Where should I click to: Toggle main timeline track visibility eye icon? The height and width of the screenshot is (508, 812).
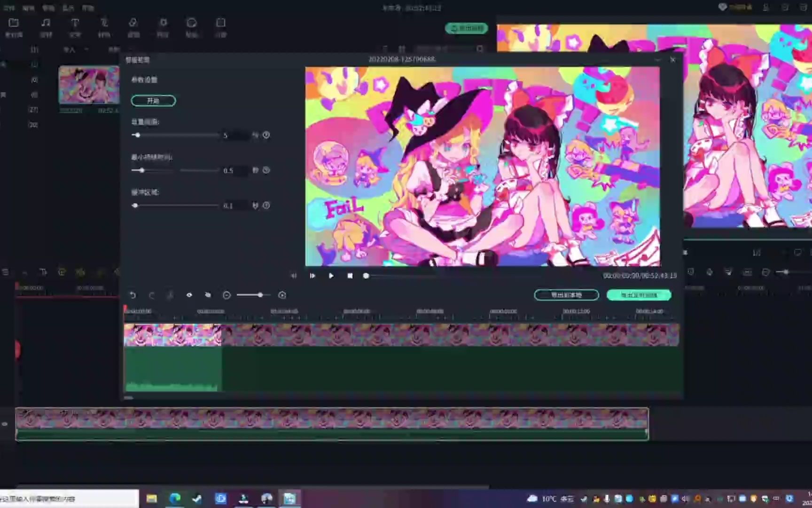5,424
